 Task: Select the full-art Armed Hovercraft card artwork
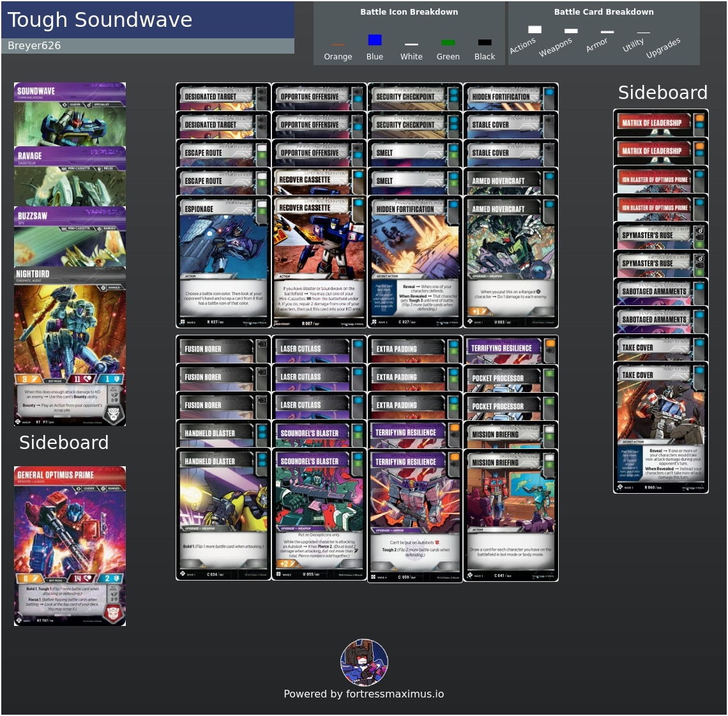[x=511, y=245]
